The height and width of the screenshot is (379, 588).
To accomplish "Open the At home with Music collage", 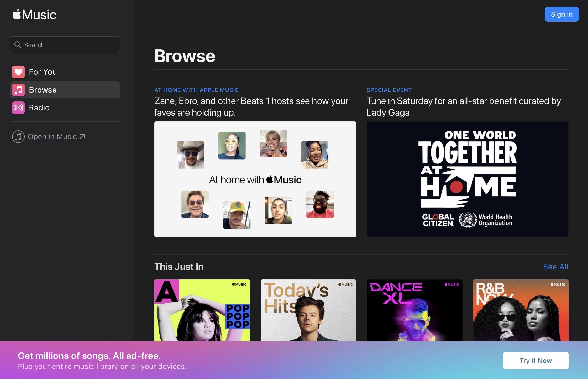I will pos(255,179).
